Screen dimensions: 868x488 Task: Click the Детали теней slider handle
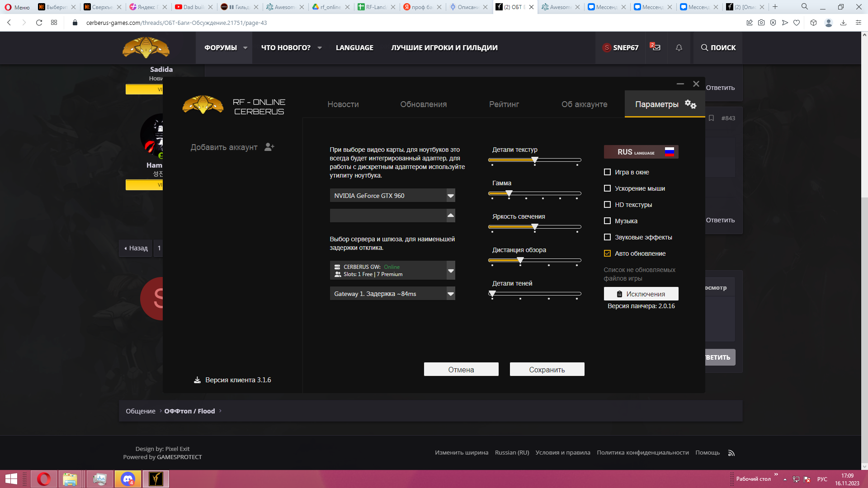pos(492,294)
